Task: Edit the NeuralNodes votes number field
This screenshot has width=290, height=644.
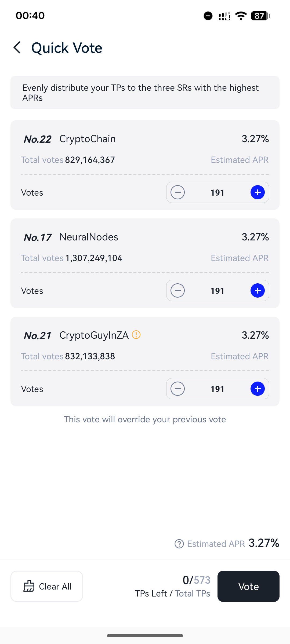Action: click(x=218, y=291)
